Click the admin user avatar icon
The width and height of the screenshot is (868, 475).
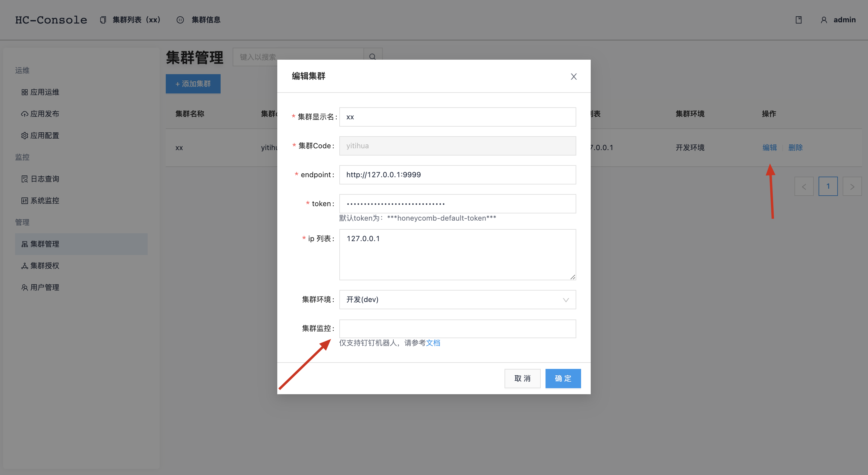pos(823,20)
